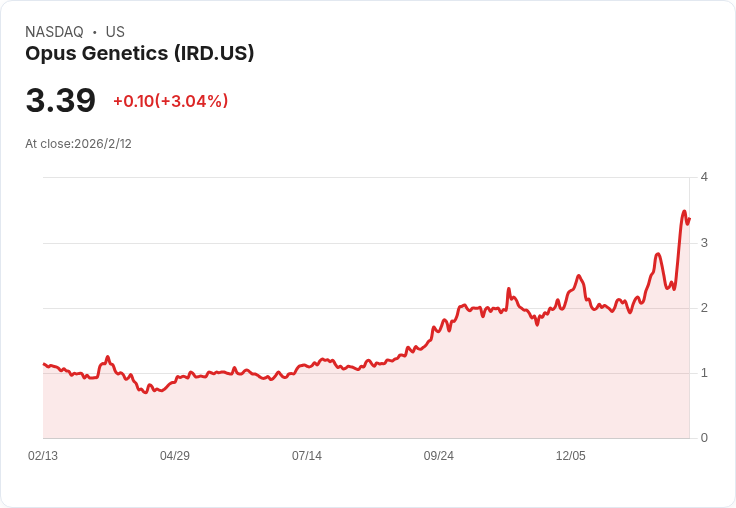This screenshot has height=508, width=736.
Task: Click the chart's highest peak near 3.5
Action: 684,211
